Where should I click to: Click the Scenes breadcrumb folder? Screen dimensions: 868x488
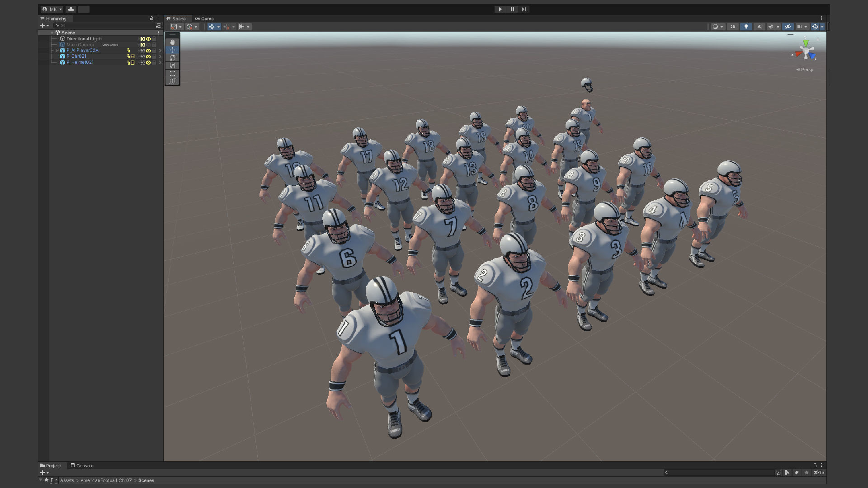tap(146, 480)
